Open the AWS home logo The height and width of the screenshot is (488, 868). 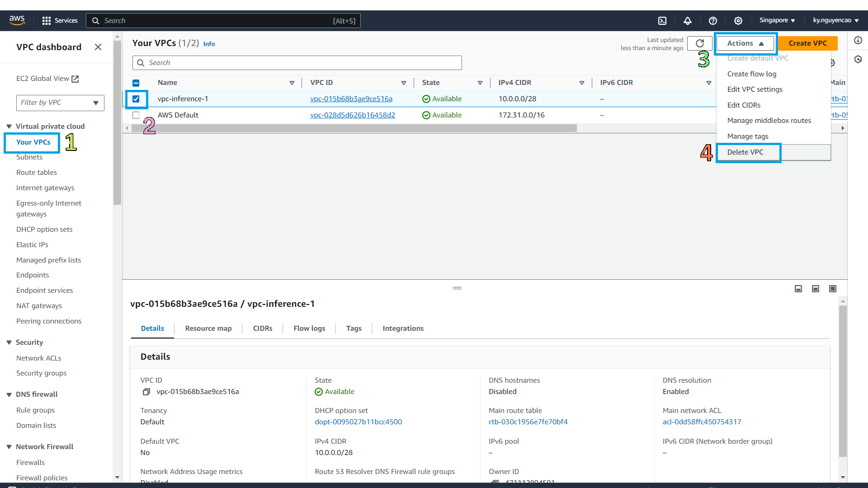[17, 20]
